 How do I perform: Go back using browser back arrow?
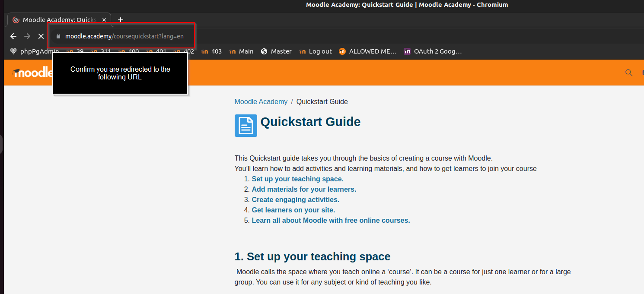click(13, 36)
